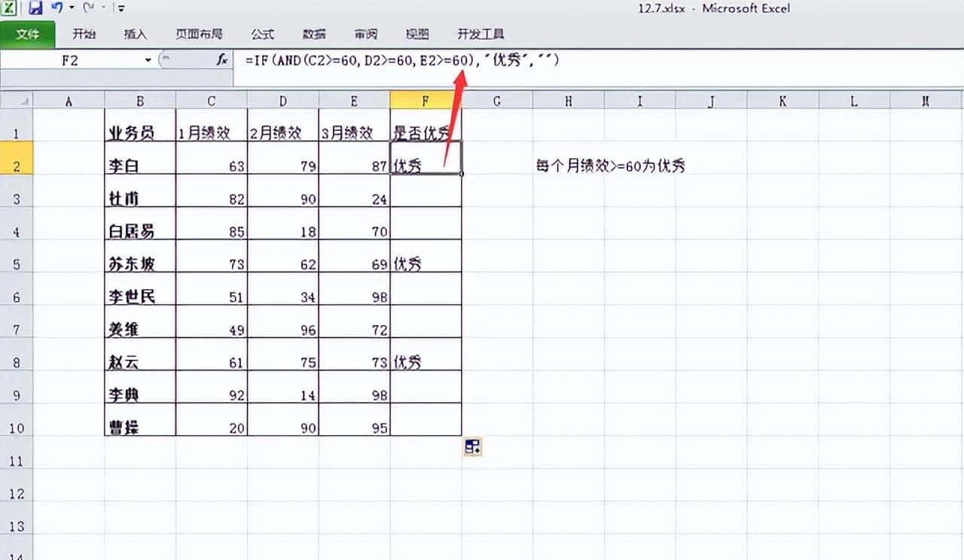Viewport: 964px width, 560px height.
Task: Select column F by its header
Action: [x=426, y=99]
